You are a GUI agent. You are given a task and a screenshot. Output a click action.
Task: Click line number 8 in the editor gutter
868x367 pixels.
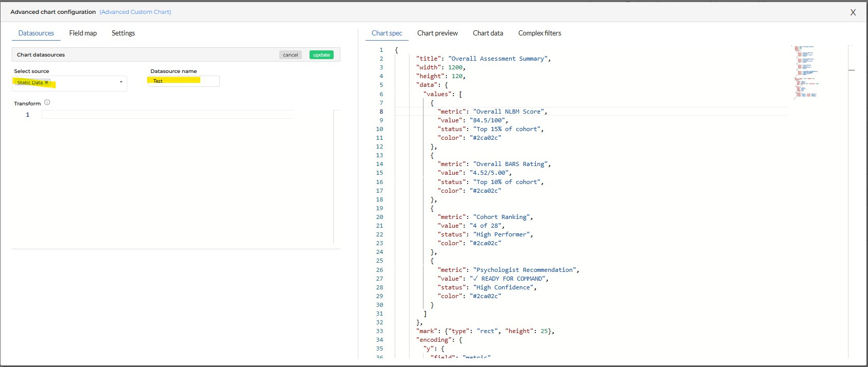pos(381,112)
